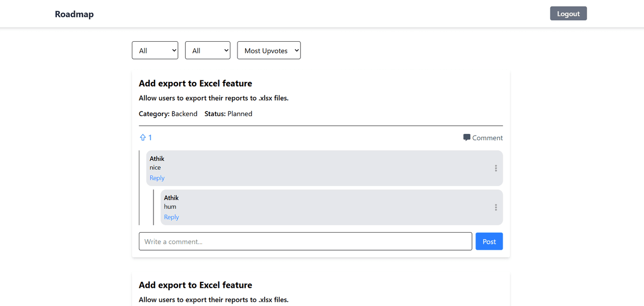Click the Athik author name on "nice" comment

pos(157,159)
